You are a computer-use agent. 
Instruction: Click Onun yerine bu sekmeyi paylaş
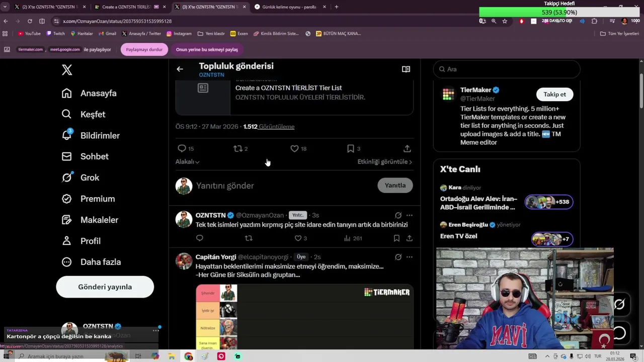point(207,49)
